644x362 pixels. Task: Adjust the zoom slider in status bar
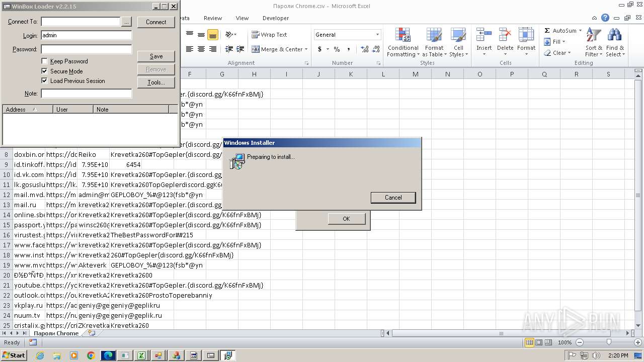point(609,342)
